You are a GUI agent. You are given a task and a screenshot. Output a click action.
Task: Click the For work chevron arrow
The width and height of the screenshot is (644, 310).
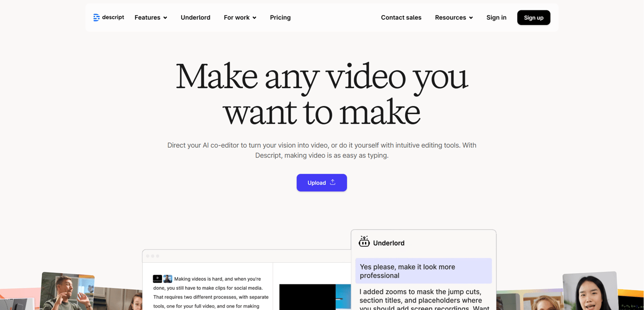(254, 18)
